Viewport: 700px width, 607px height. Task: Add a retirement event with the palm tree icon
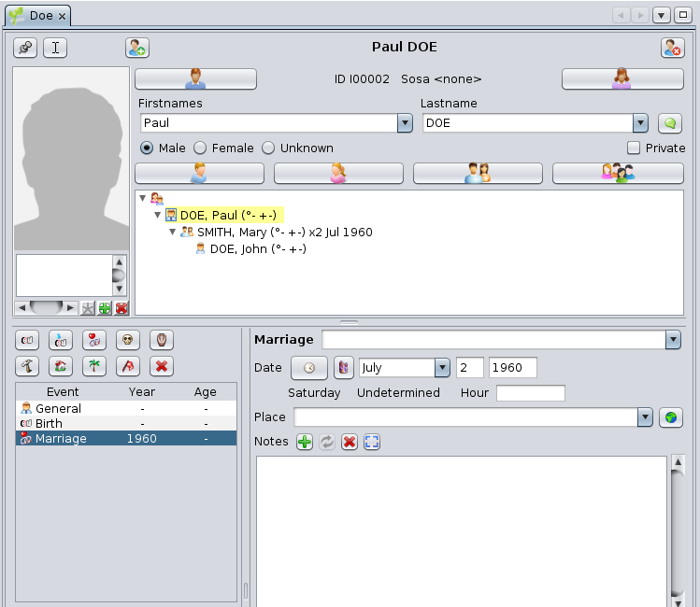click(x=94, y=367)
